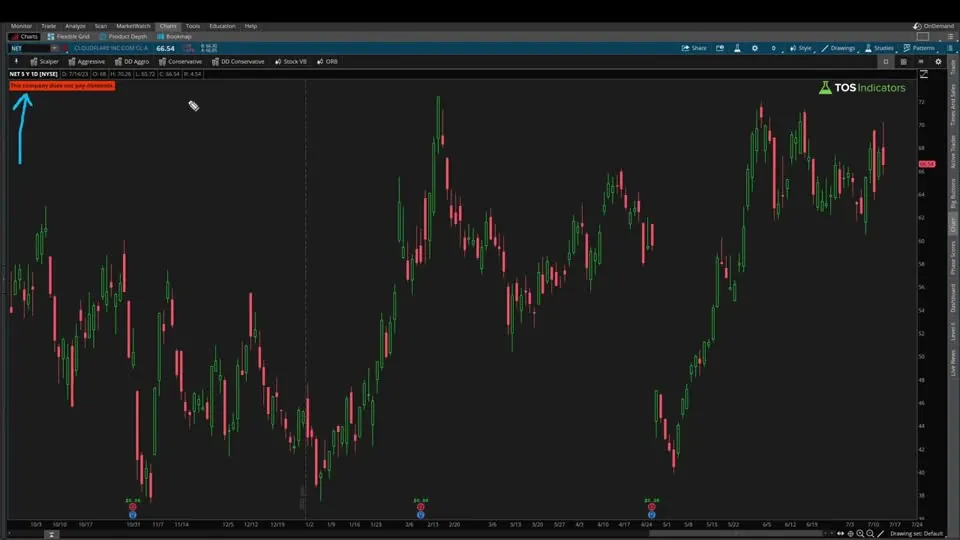
Task: Click the pin icon before Scalper
Action: [16, 62]
